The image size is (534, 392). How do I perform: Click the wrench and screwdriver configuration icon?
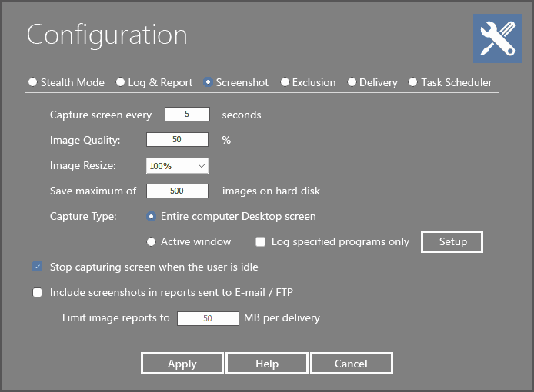click(x=496, y=39)
